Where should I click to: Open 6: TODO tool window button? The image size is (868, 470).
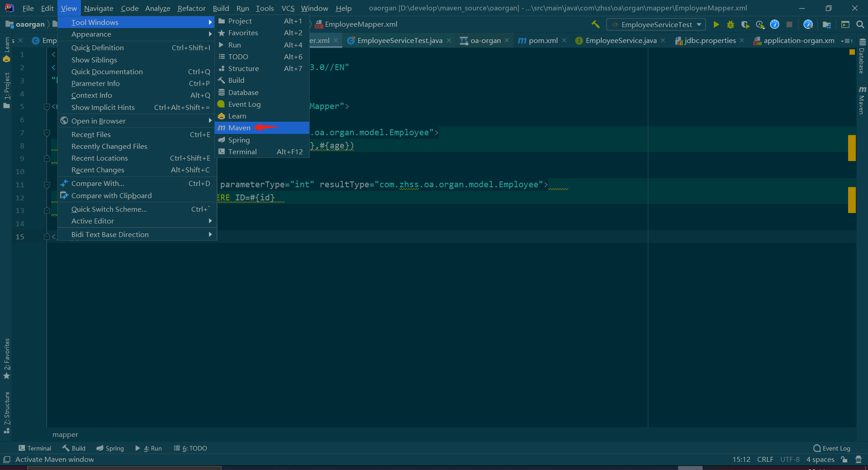pos(190,448)
